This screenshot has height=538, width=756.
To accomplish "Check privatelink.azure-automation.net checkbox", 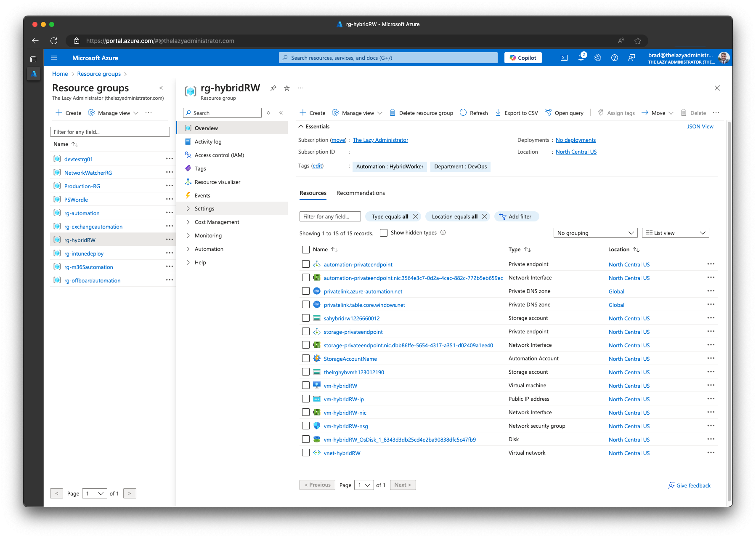I will (x=306, y=291).
